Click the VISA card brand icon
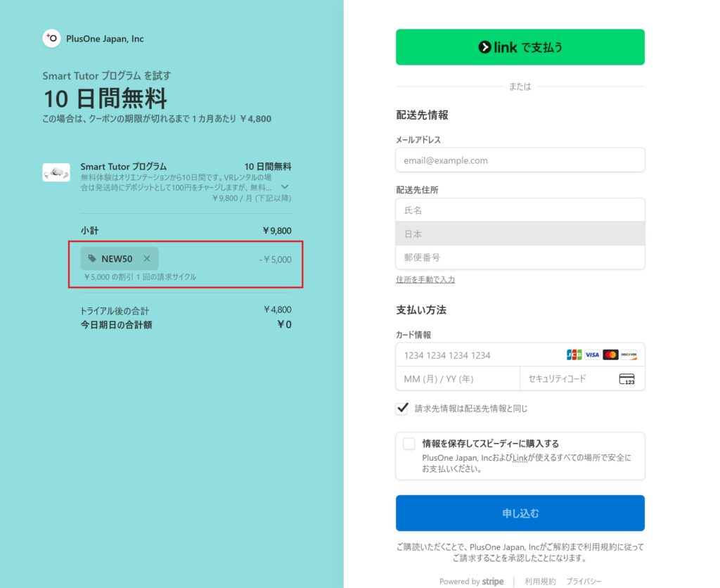720x588 pixels. (x=592, y=354)
